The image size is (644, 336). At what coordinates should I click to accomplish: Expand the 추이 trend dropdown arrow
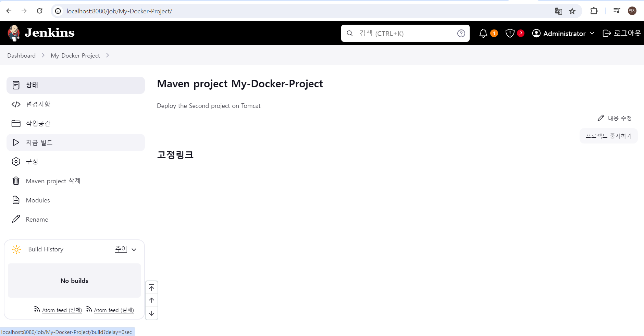coord(134,250)
